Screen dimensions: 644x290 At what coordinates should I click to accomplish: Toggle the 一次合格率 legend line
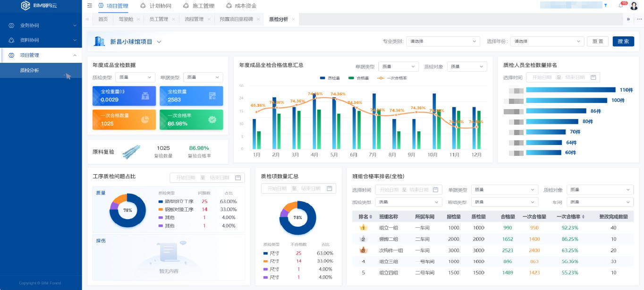392,78
